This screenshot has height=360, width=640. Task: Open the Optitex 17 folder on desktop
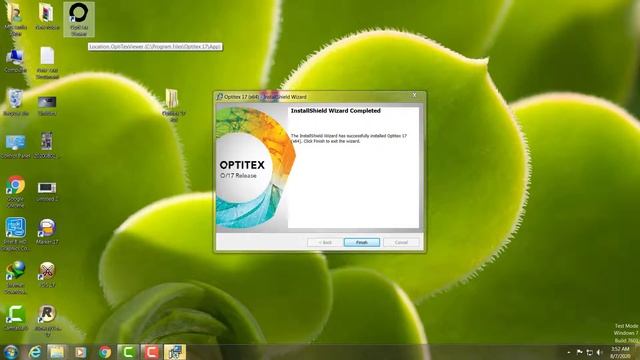click(x=173, y=105)
